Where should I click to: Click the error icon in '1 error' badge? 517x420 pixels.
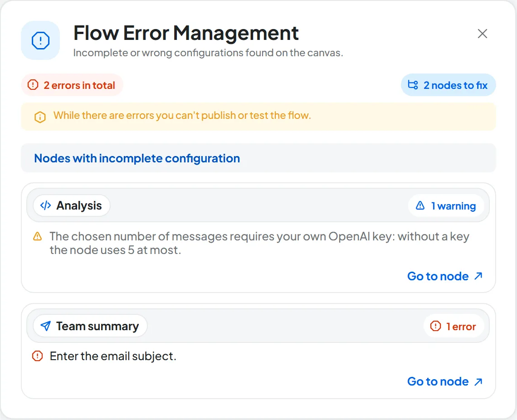click(x=435, y=326)
